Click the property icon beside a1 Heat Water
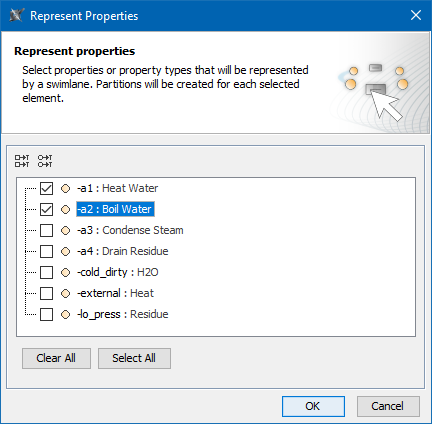 point(66,189)
